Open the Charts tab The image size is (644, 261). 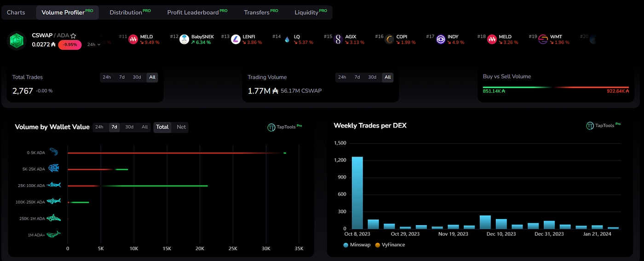(x=16, y=12)
